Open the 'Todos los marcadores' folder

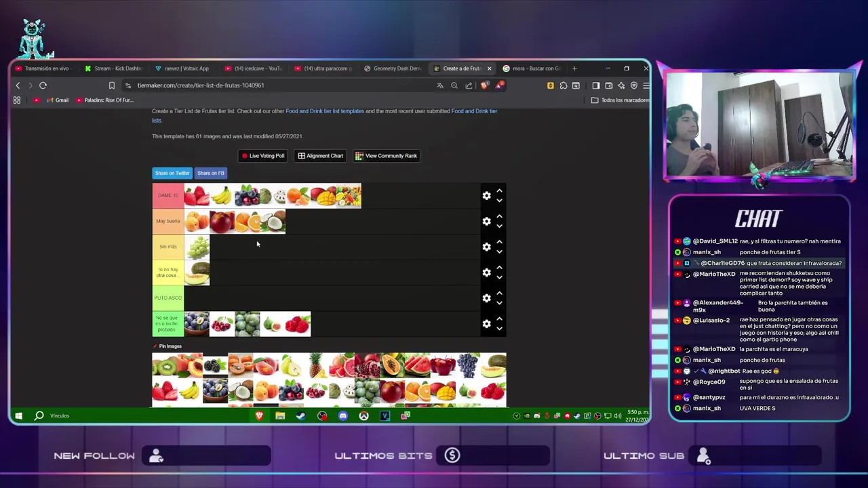(x=620, y=100)
